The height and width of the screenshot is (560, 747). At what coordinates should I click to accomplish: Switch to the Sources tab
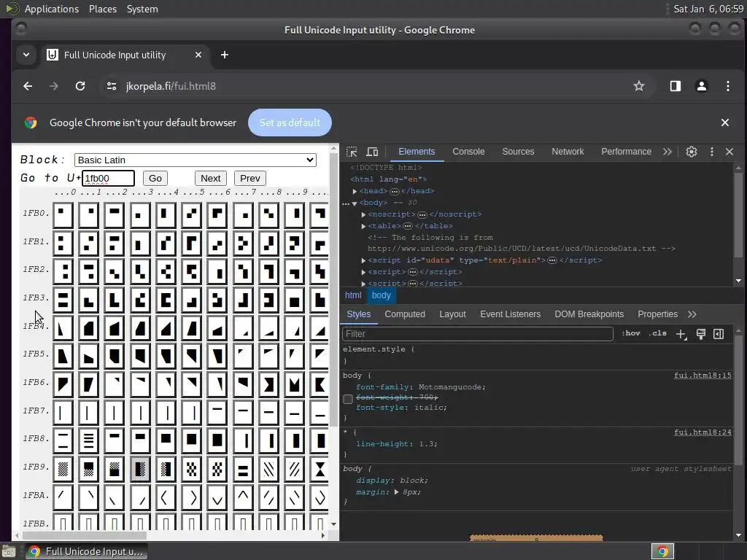(518, 152)
